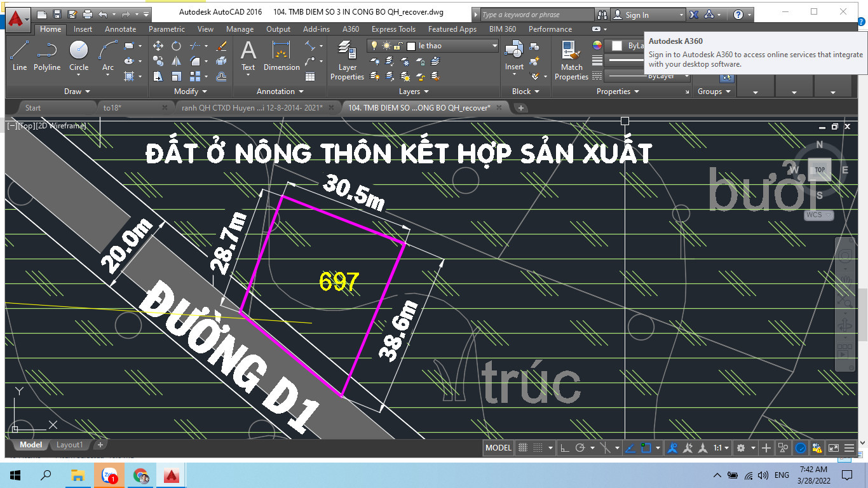Click the New drawing icon in quick access toolbar
This screenshot has height=488, width=868.
pyautogui.click(x=42, y=14)
